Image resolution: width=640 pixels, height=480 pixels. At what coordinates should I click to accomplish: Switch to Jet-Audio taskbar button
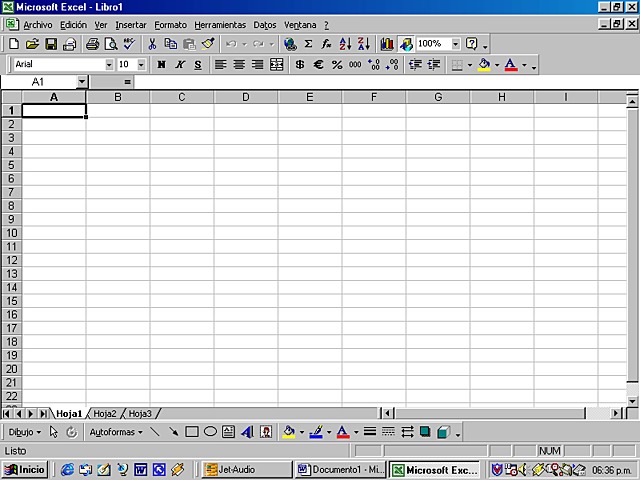point(247,469)
